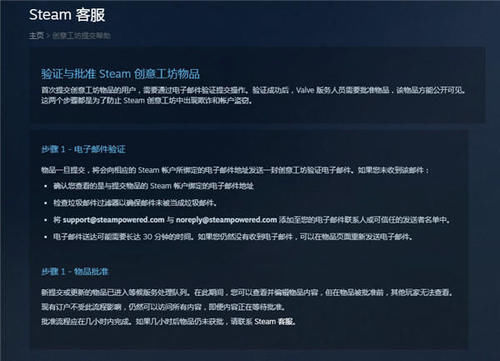Click the 步骤 1 - 物品批准 heading
500x361 pixels.
click(x=75, y=271)
